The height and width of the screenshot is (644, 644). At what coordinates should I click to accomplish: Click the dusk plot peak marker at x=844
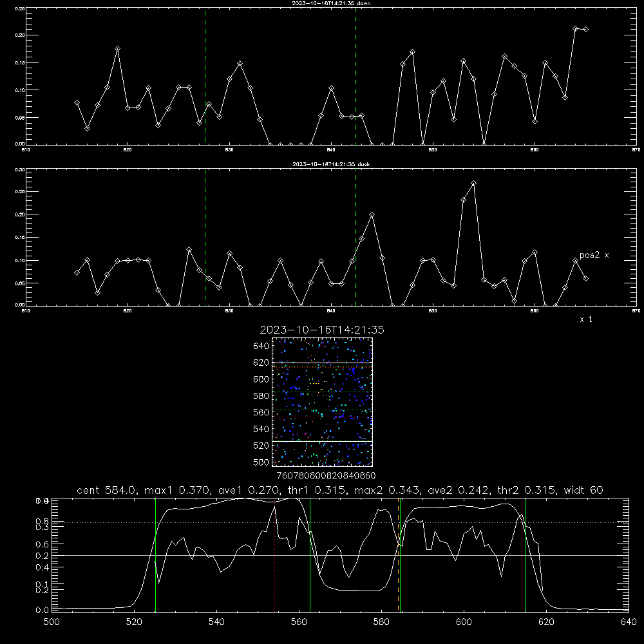tap(372, 215)
